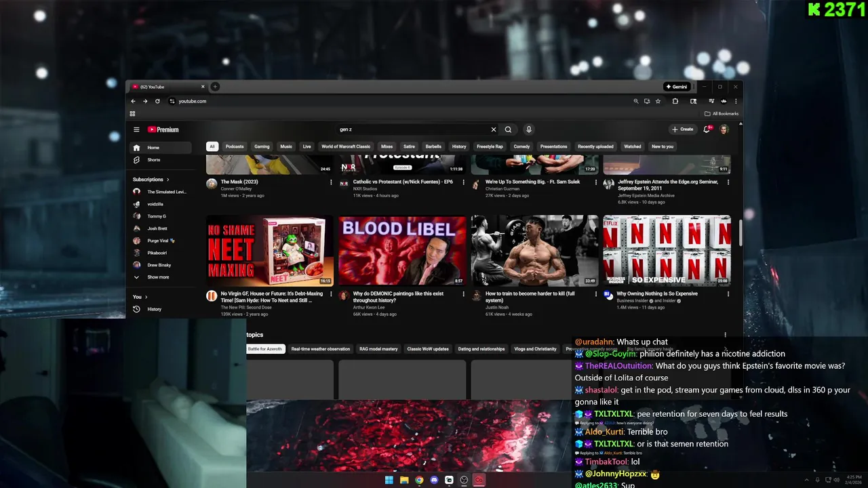Select the Music filter chip
Screen dimensions: 868x488
coord(286,146)
